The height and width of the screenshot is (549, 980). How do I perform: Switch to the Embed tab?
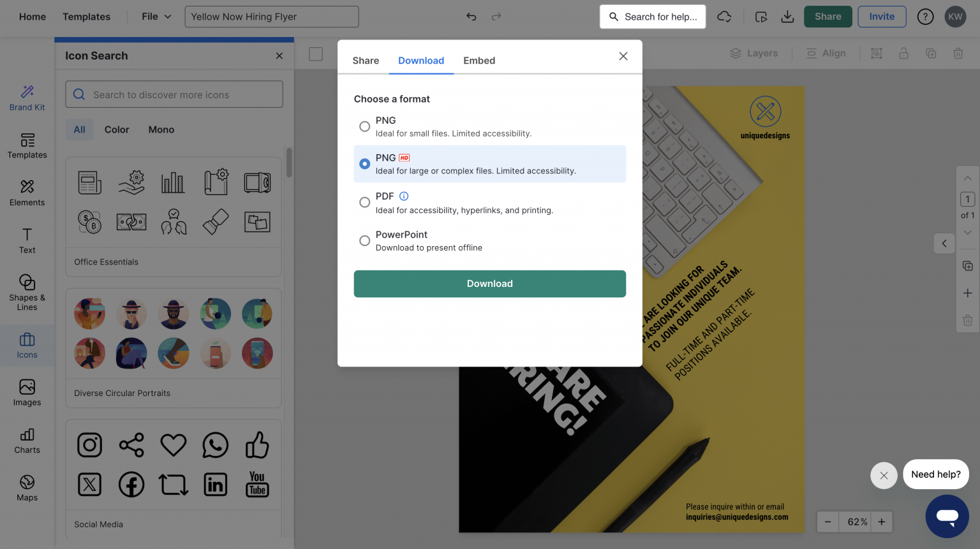click(x=479, y=61)
